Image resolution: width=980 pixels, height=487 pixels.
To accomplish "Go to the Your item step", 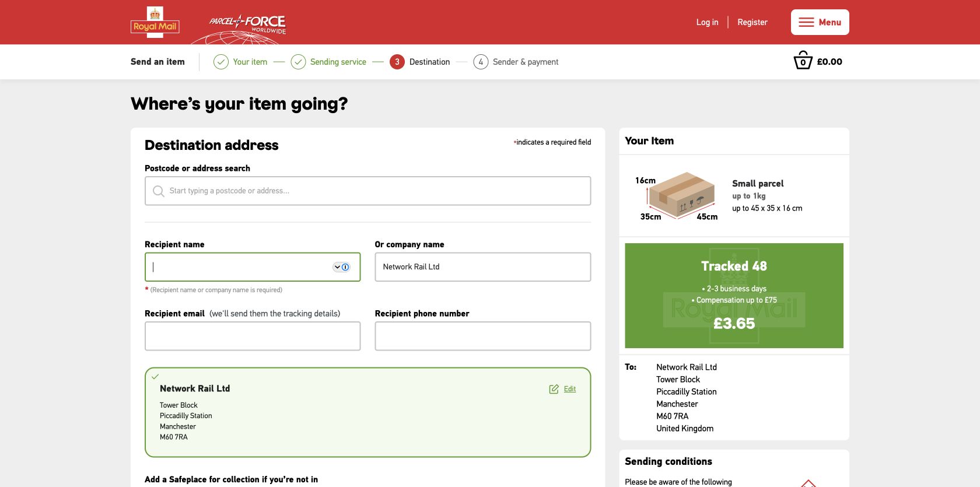I will pos(250,62).
